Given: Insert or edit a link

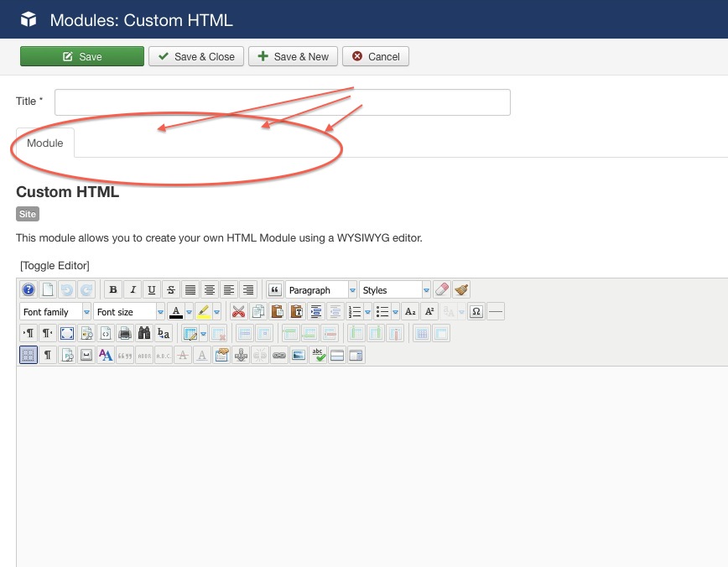Looking at the screenshot, I should pos(279,356).
